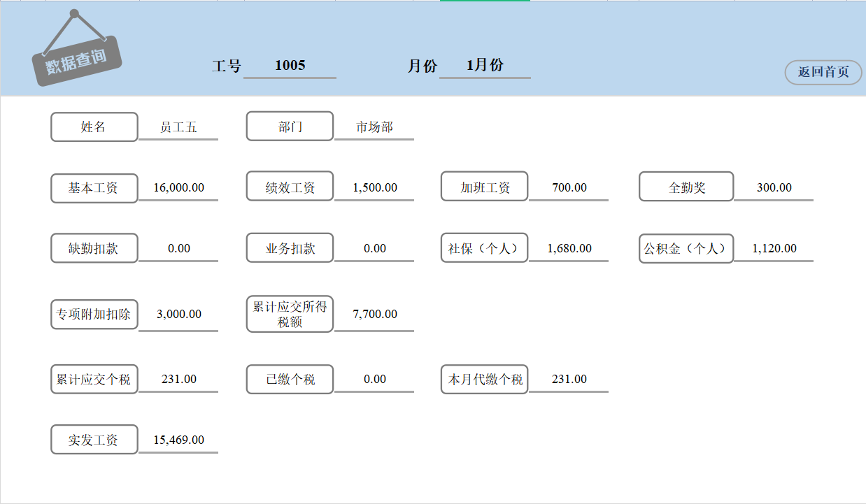Click the 社保（个人） field label
Screen dimensions: 866x504
click(x=484, y=247)
